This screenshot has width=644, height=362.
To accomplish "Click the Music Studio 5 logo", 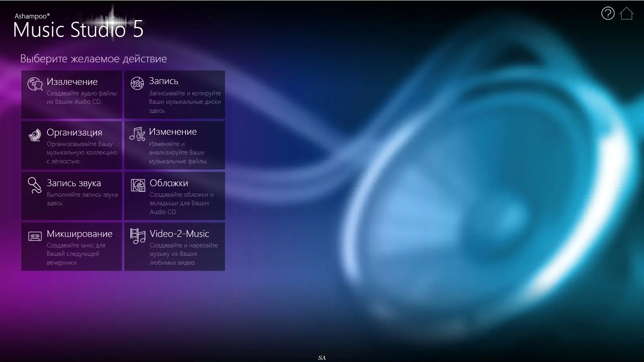I will point(78,26).
